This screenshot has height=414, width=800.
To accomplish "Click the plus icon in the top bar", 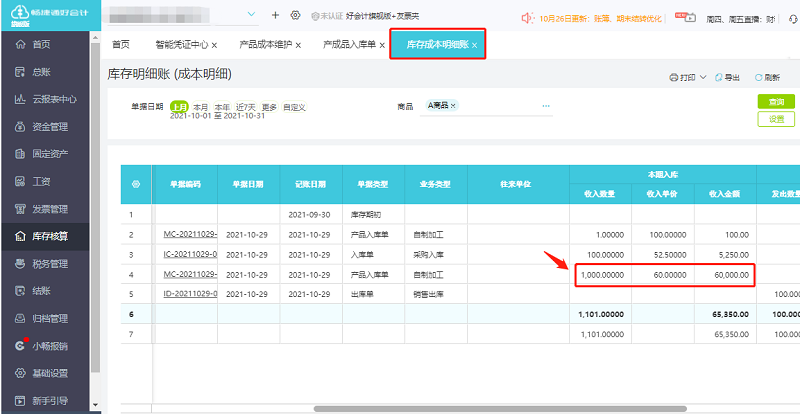I will [x=276, y=16].
